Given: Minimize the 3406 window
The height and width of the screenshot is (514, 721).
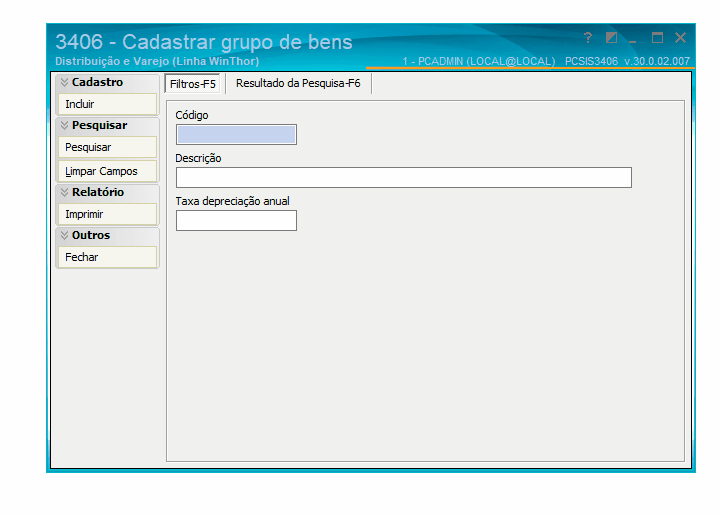Looking at the screenshot, I should (633, 41).
